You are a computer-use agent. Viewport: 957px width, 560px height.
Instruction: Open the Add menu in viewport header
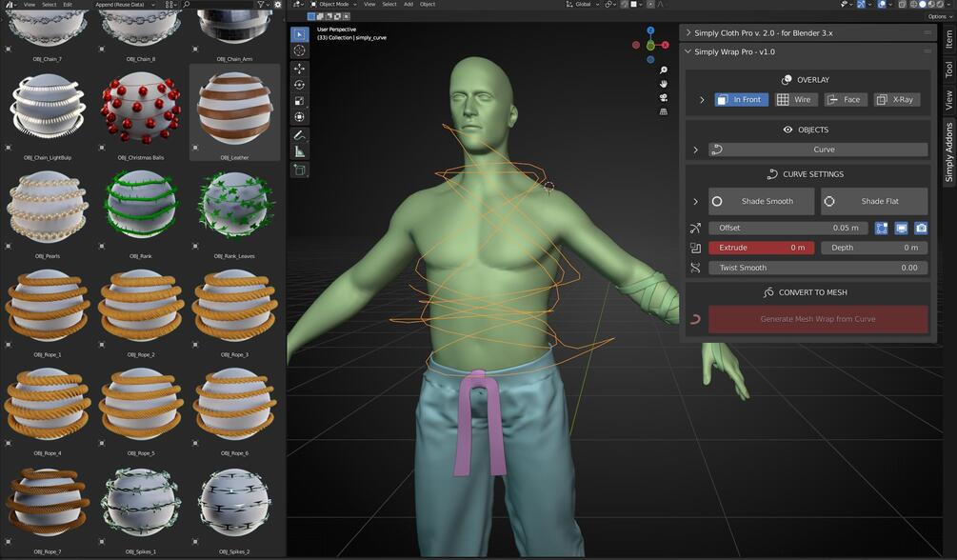point(409,4)
